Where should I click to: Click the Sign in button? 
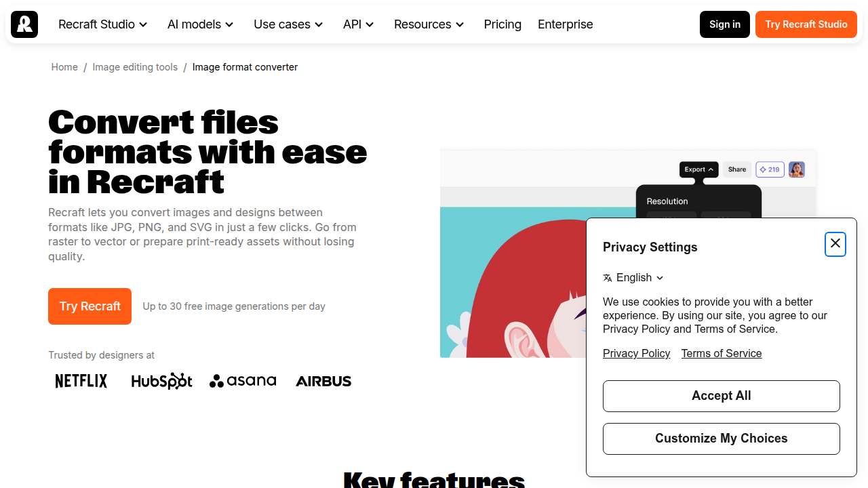pyautogui.click(x=725, y=24)
